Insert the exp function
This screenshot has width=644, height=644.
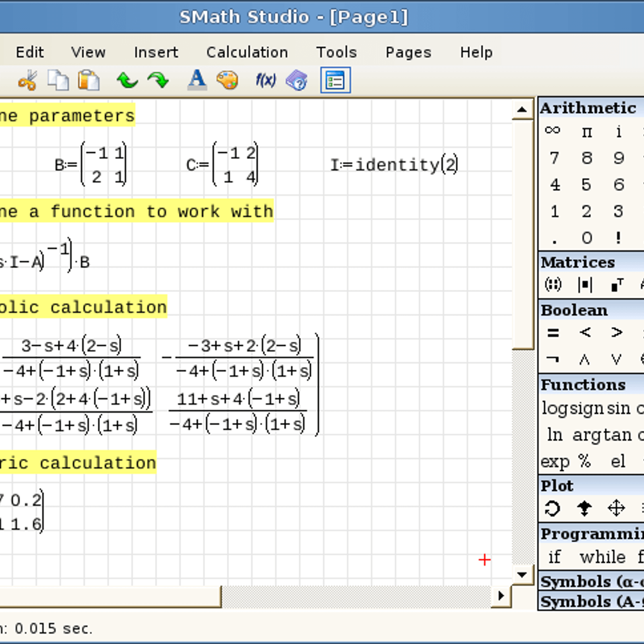point(555,462)
